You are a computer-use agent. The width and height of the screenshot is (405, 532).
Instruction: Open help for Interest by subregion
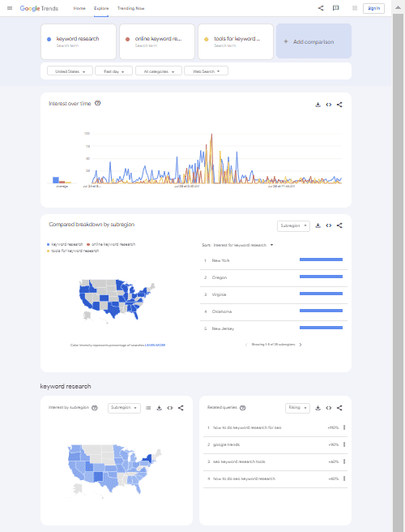[95, 408]
